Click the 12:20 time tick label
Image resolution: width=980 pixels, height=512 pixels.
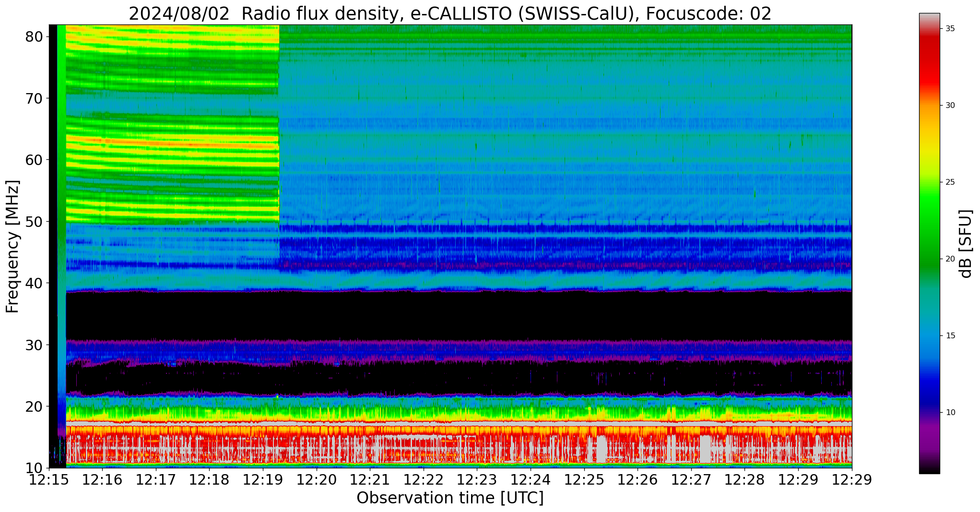click(317, 480)
